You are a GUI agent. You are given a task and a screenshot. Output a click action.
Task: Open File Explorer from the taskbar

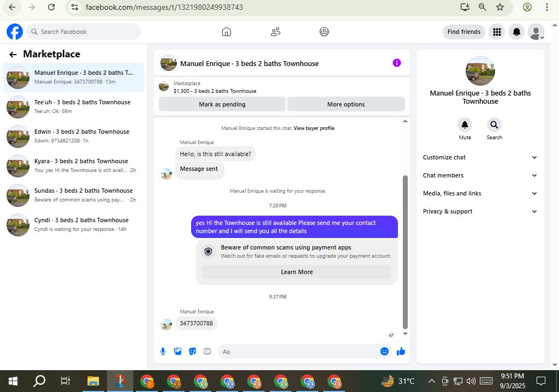coord(93,381)
